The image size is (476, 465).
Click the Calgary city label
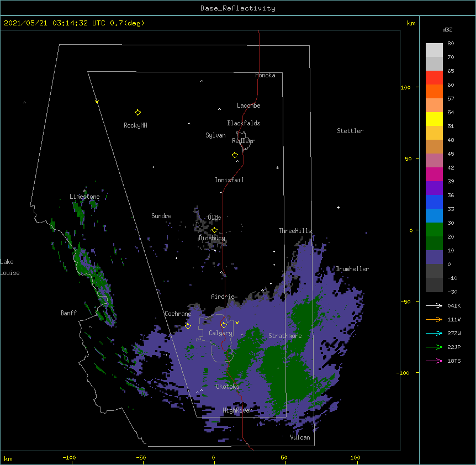point(220,333)
